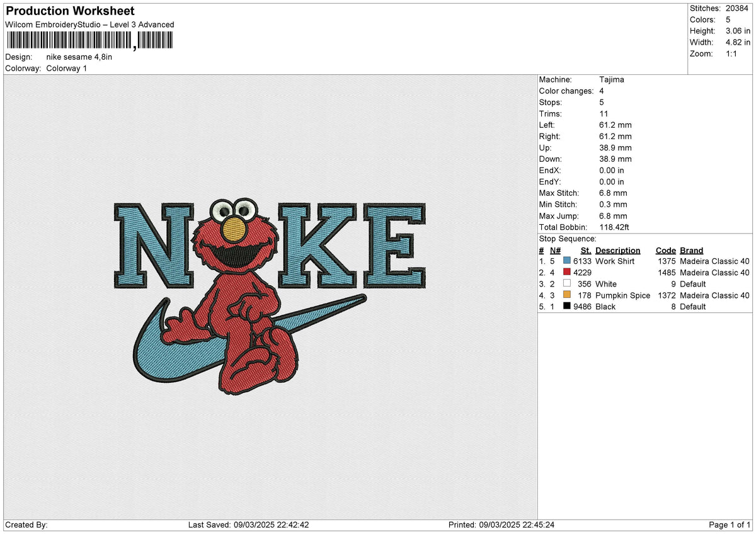Click the Work Shirt blue color swatch
This screenshot has width=756, height=534.
coord(567,261)
